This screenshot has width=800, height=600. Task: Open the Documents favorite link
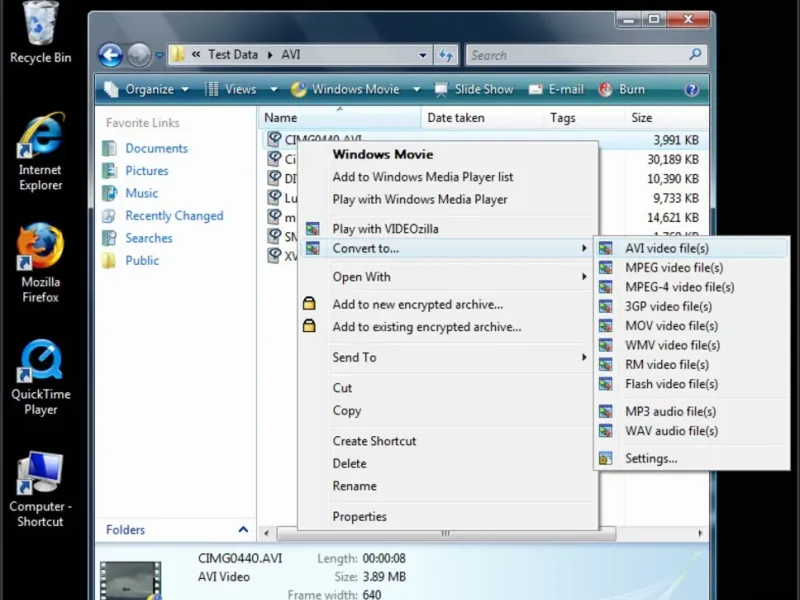[x=156, y=148]
